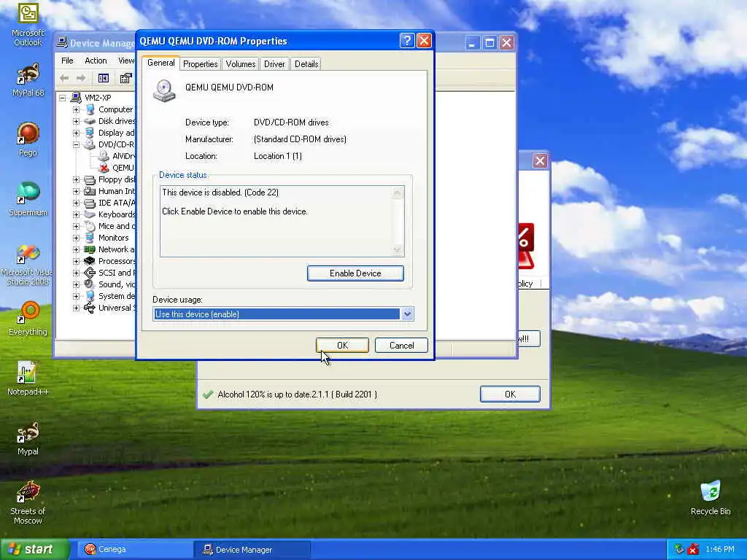747x560 pixels.
Task: Select Universal Serial Bus controllers item
Action: [x=117, y=308]
